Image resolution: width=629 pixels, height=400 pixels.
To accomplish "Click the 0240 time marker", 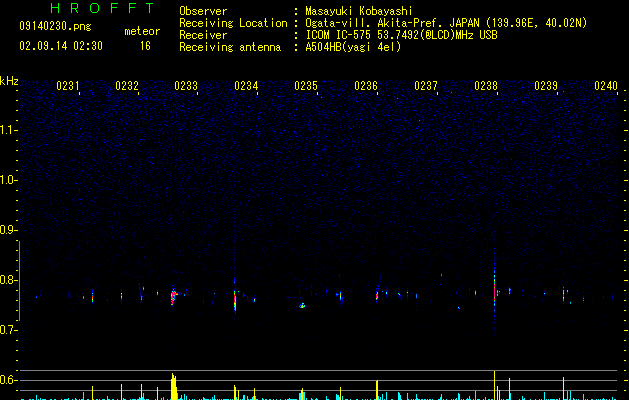I will click(606, 86).
